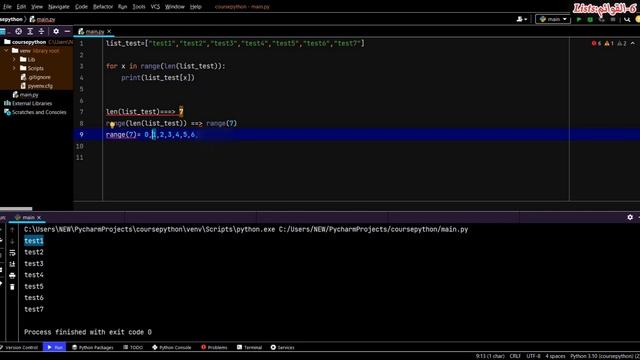Start debugging with the green bug icon

point(590,19)
